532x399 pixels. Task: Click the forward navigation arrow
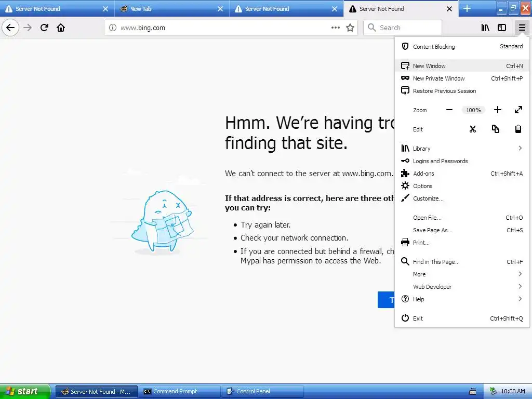pyautogui.click(x=28, y=28)
